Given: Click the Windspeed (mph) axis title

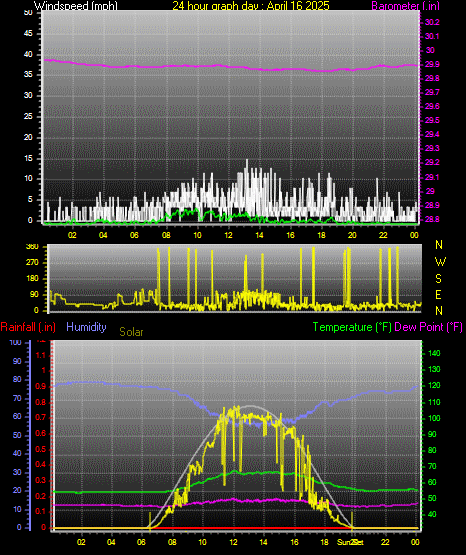Looking at the screenshot, I should [76, 5].
